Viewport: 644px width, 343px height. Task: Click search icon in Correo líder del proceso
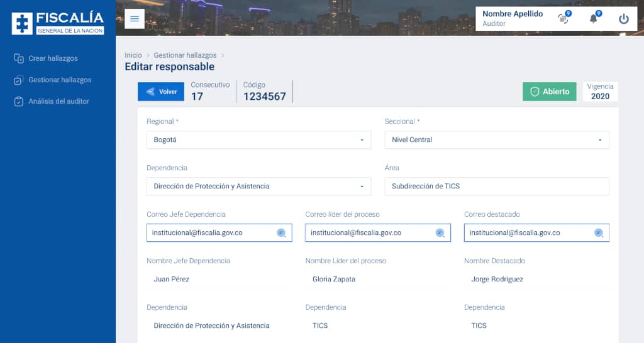[x=440, y=233]
